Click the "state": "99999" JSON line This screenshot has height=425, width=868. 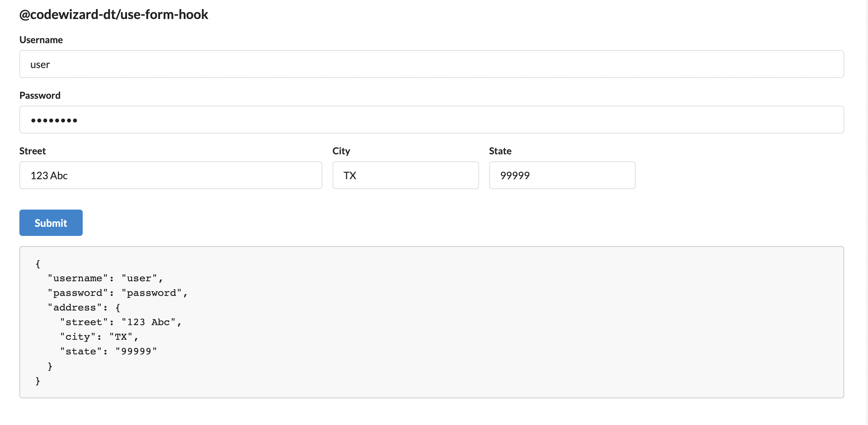(109, 351)
